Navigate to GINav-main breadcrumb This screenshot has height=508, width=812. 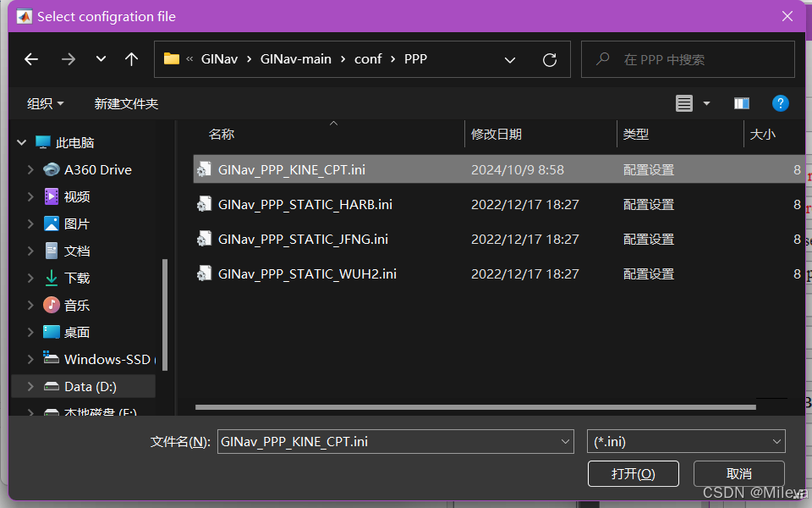296,59
